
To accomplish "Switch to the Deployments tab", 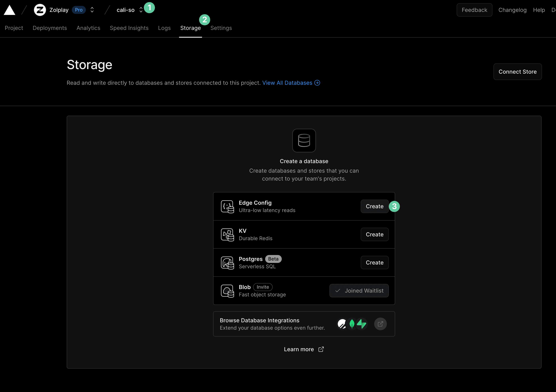I will (50, 28).
